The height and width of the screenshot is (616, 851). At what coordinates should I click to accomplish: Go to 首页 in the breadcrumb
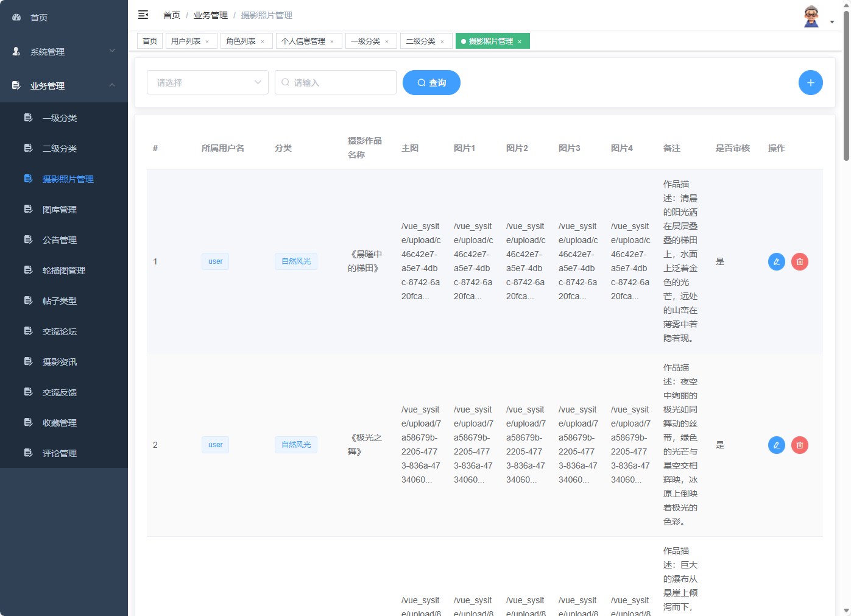click(172, 15)
